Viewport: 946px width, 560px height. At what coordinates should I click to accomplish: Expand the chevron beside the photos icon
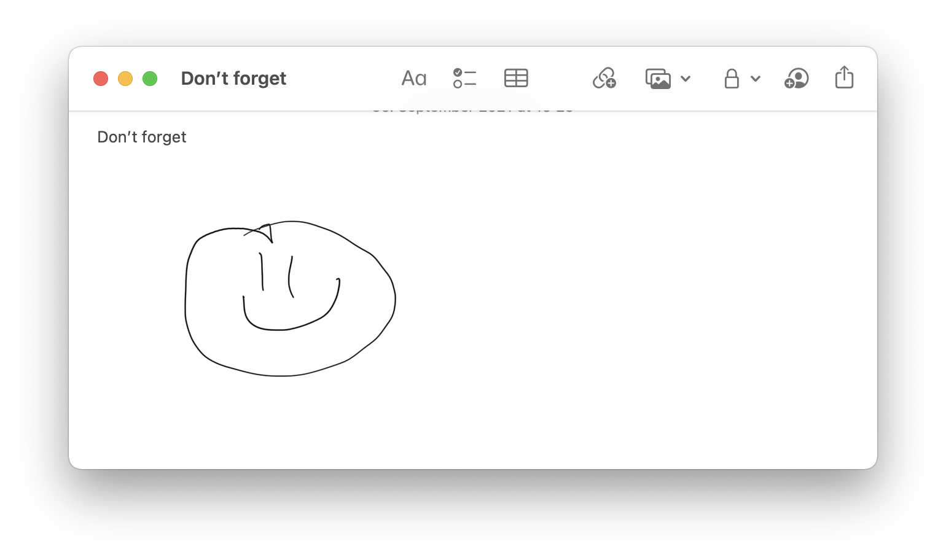pos(686,79)
